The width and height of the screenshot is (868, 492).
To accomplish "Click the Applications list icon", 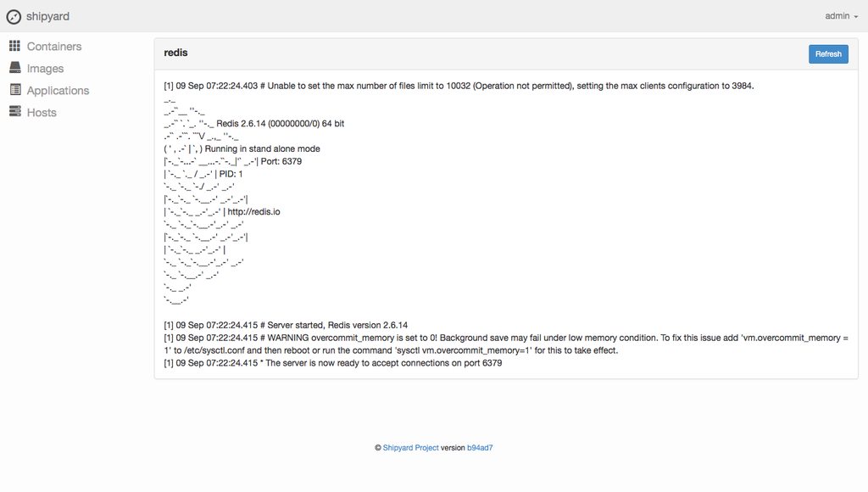I will [x=15, y=90].
